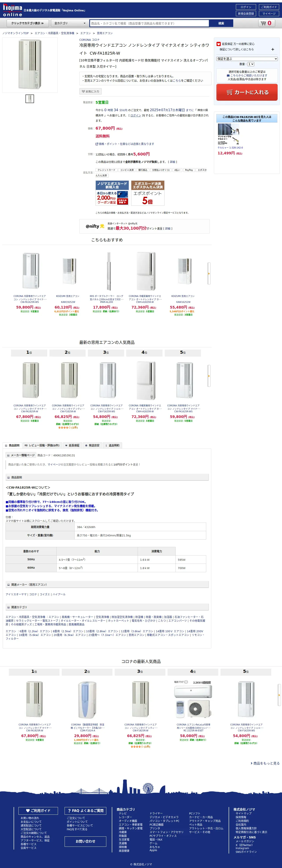
Task: Advance the 窓用エアコン ranking carousel arrow
Action: coord(209,376)
